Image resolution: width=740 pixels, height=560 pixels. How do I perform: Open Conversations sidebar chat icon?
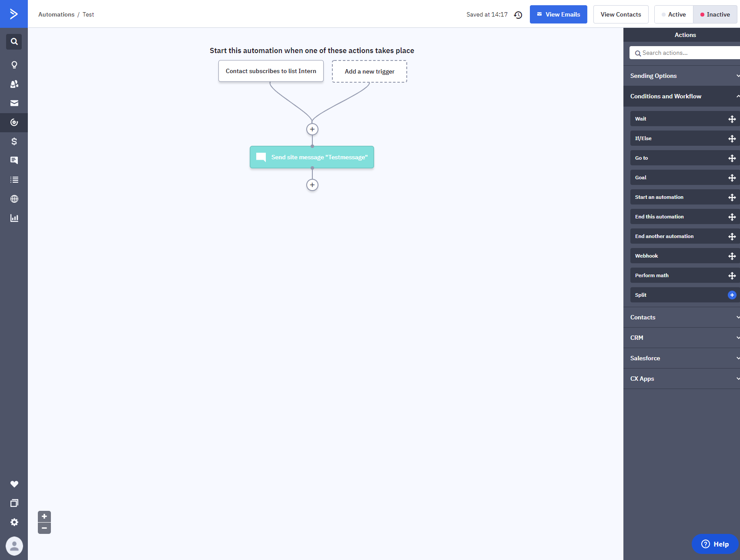click(x=14, y=161)
